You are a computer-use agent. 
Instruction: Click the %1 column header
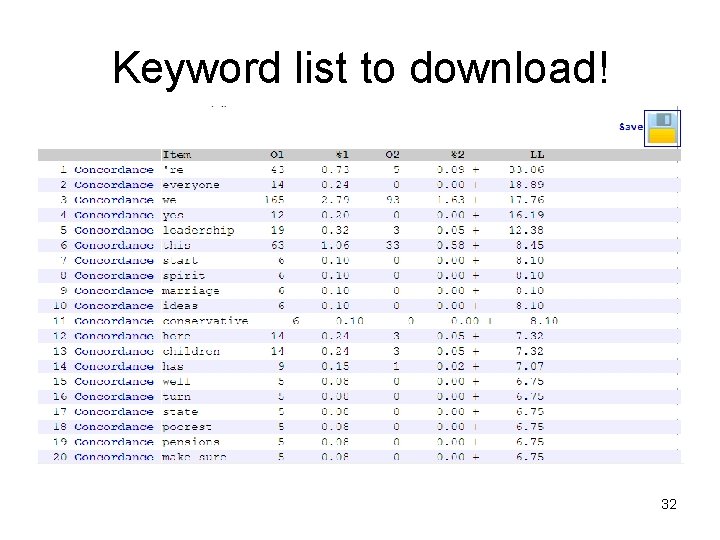click(x=342, y=155)
